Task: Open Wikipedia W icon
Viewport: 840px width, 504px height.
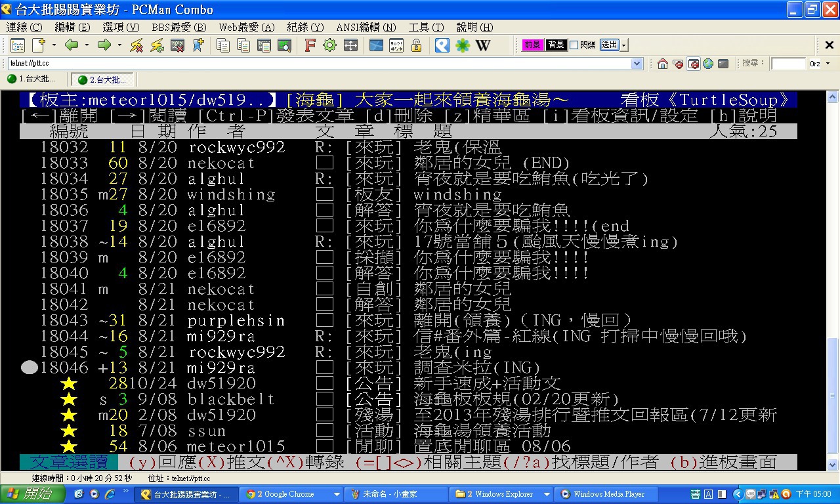Action: coord(483,45)
